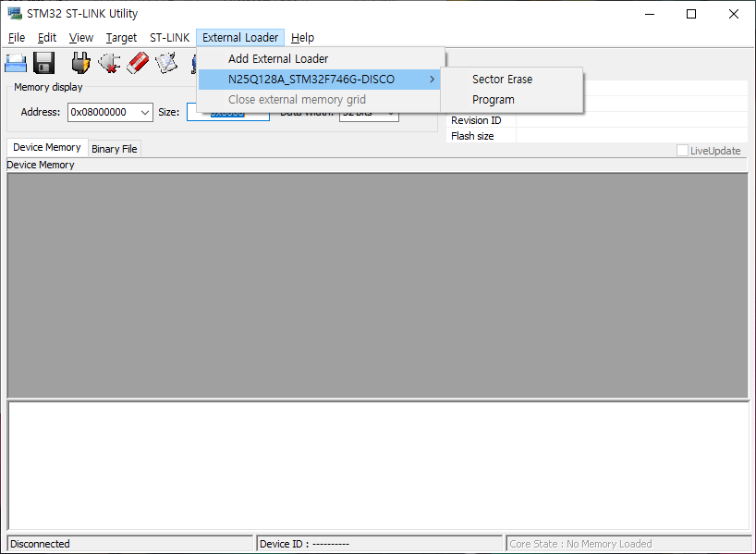756x554 pixels.
Task: Click the gray memory grid area
Action: coord(377,286)
